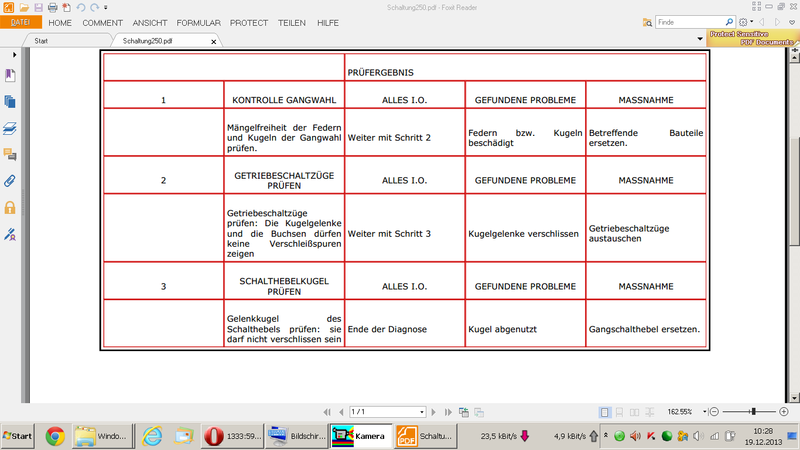The image size is (800, 450).
Task: Click the orange DATEI button
Action: 20,22
